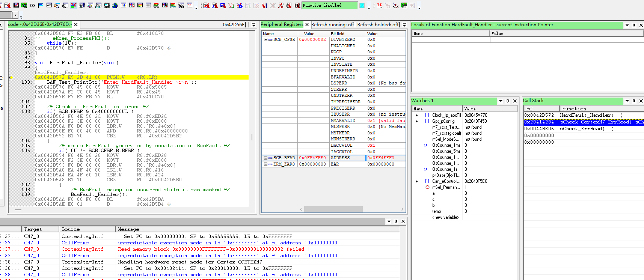Click the 'Function disabled' green field

(330, 5)
